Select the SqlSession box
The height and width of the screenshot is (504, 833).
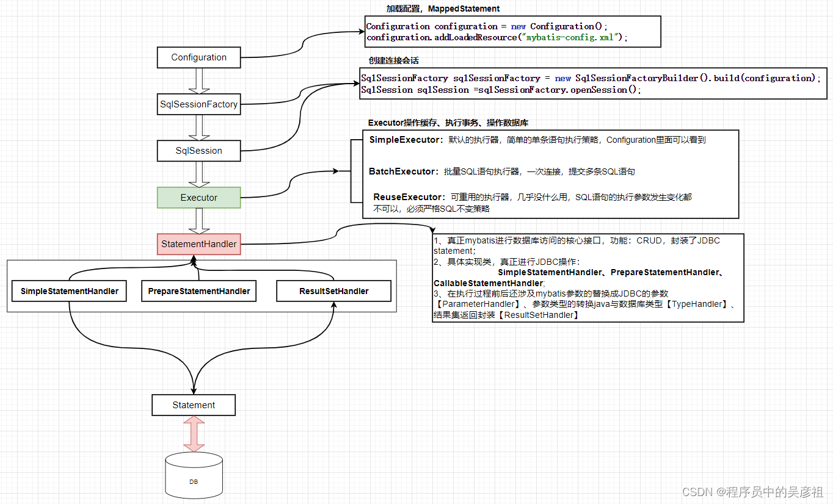(198, 151)
